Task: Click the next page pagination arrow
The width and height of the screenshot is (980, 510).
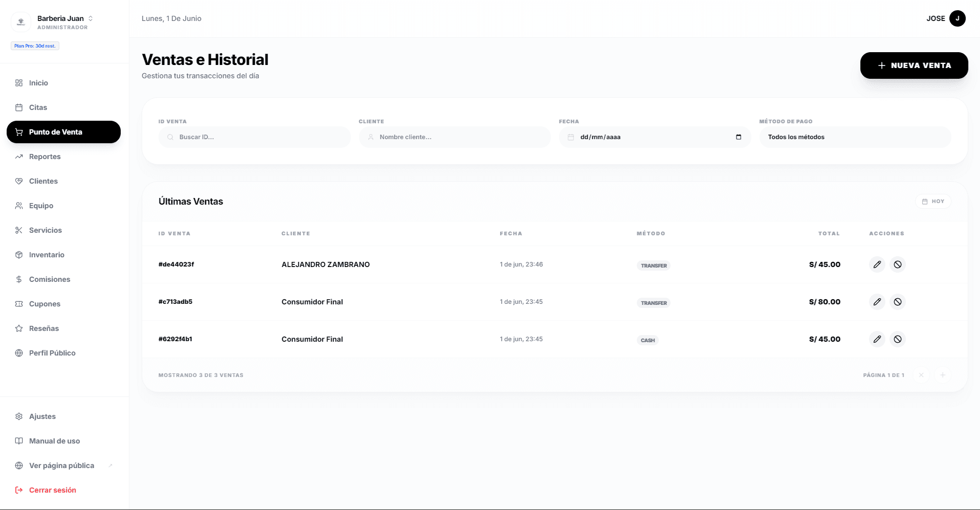Action: pyautogui.click(x=943, y=375)
